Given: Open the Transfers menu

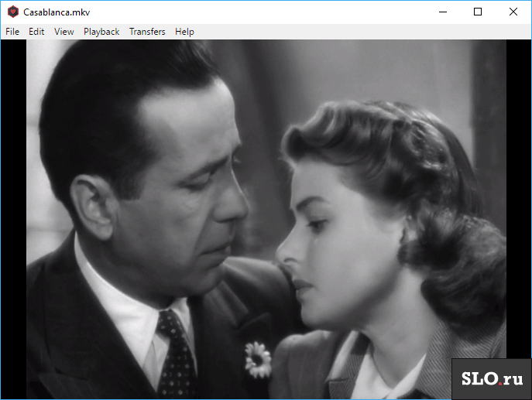Looking at the screenshot, I should coord(147,32).
